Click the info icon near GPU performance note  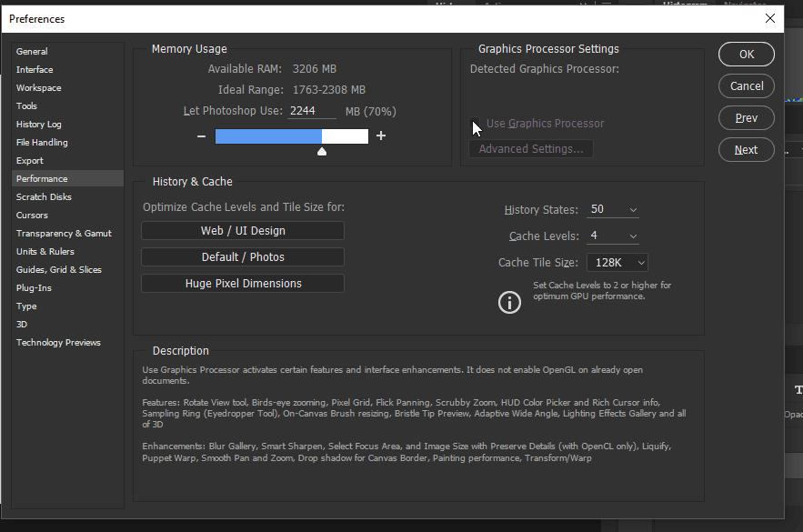[x=509, y=303]
